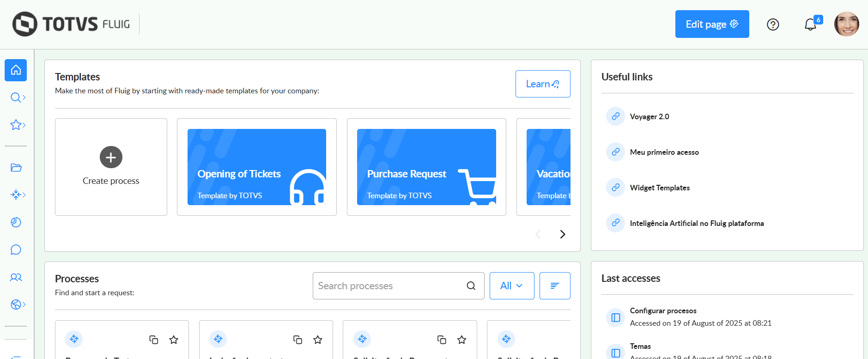
Task: Favorite the third process card star
Action: [461, 340]
